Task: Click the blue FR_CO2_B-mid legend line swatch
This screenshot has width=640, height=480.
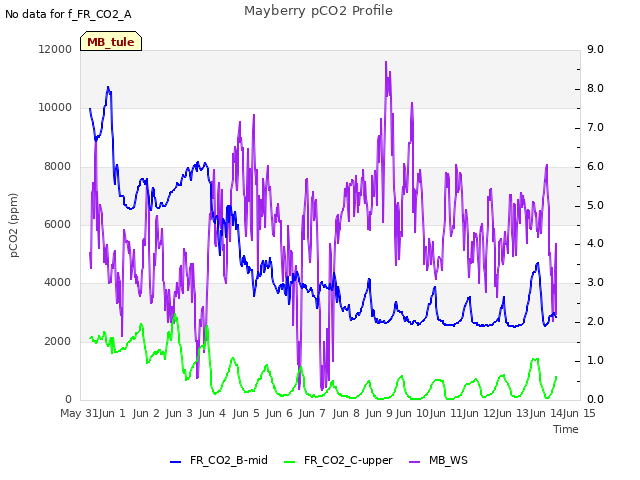Action: coord(175,462)
